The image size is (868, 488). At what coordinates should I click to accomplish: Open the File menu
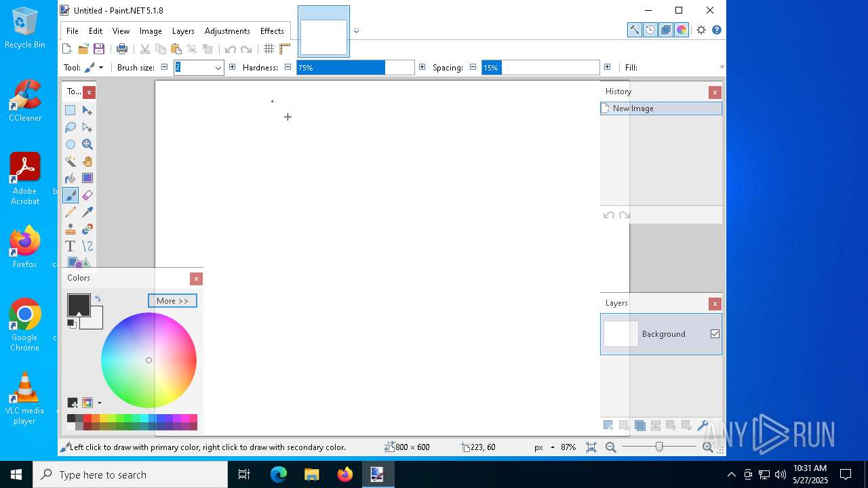(73, 31)
